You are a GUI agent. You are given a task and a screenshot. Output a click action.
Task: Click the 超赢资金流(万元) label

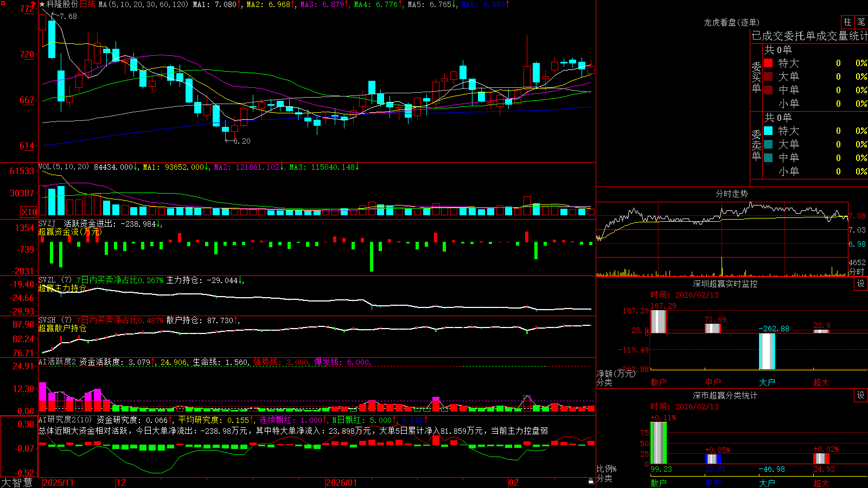coord(70,232)
